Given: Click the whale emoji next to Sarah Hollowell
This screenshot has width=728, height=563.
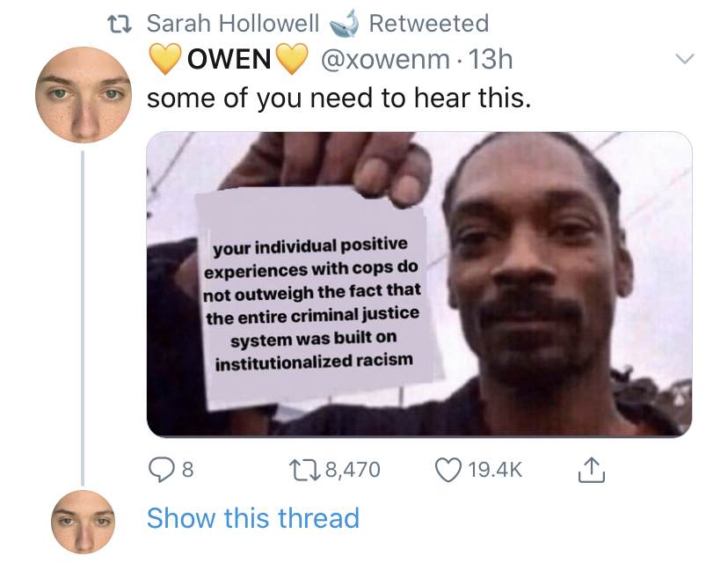Looking at the screenshot, I should 344,23.
